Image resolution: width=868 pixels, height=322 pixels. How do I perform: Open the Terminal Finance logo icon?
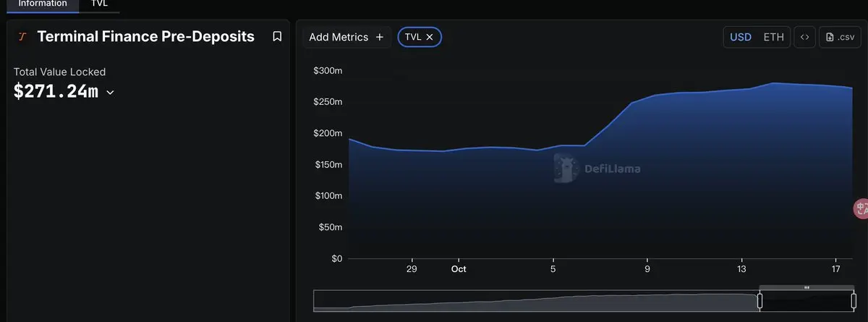(x=22, y=37)
